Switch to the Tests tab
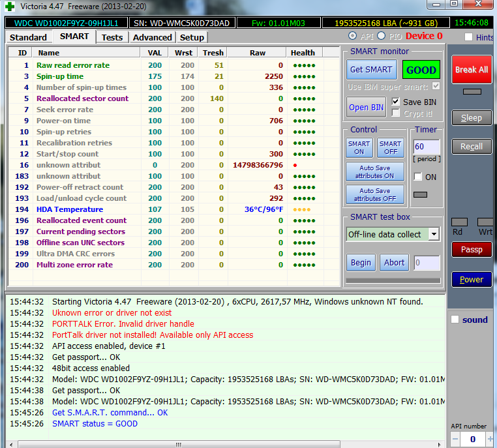Screen dimensions: 497x448 tap(112, 37)
